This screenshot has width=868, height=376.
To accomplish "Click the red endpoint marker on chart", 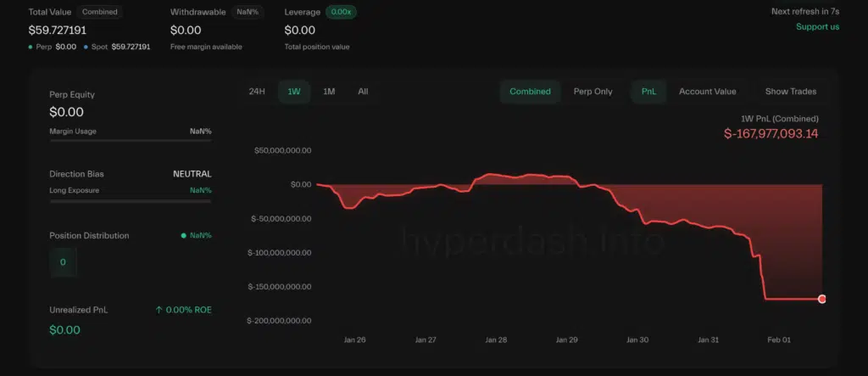I will pyautogui.click(x=821, y=299).
